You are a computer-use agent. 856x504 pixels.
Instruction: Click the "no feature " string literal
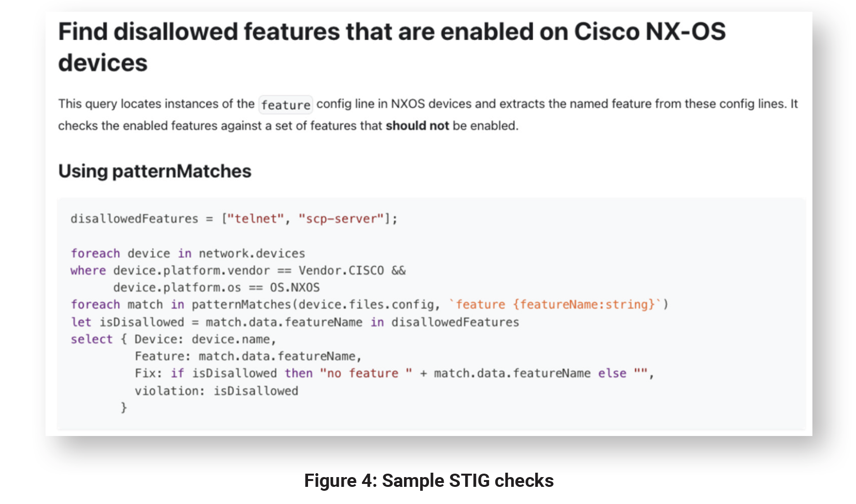(x=366, y=373)
